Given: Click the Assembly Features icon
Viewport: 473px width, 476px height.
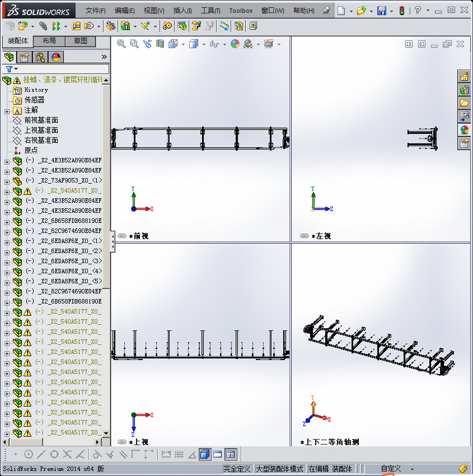Looking at the screenshot, I should coord(125,26).
